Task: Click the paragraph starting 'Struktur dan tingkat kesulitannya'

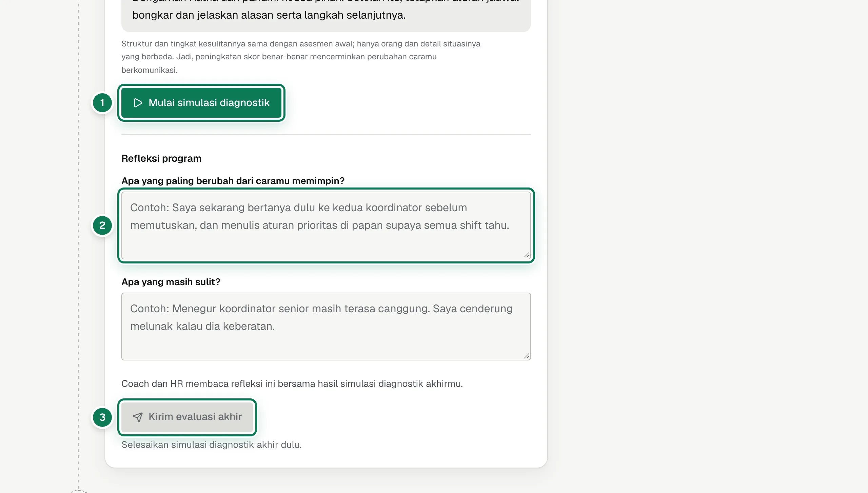Action: [x=301, y=57]
